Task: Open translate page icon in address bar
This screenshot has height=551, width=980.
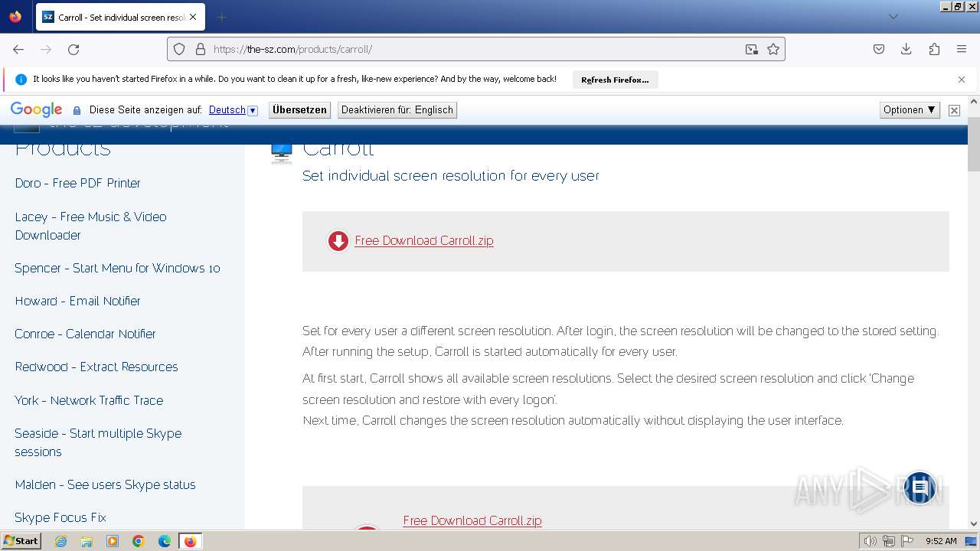Action: 752,49
